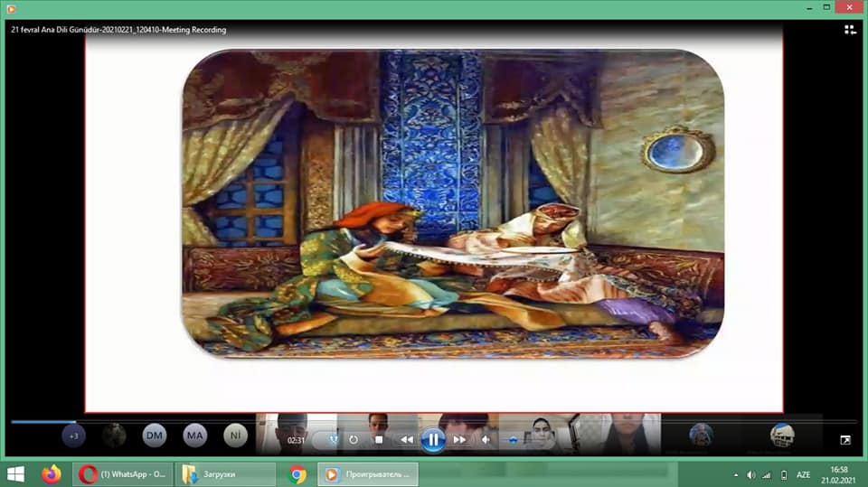Stop the video with the stop button

point(379,440)
